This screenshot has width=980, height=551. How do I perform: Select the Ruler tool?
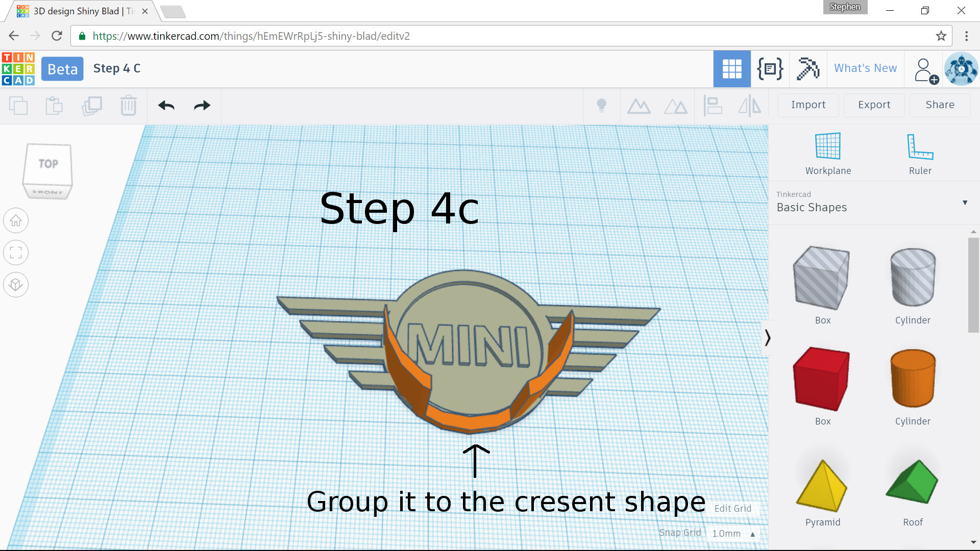coord(920,154)
